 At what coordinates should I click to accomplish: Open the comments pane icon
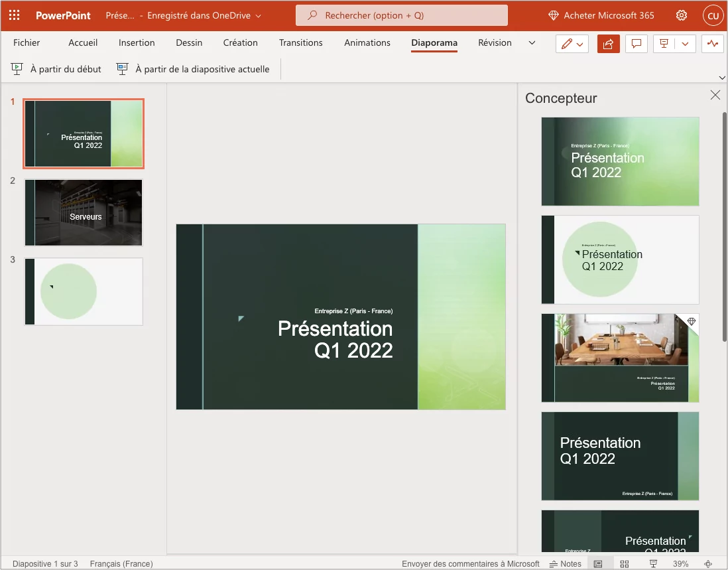point(636,44)
